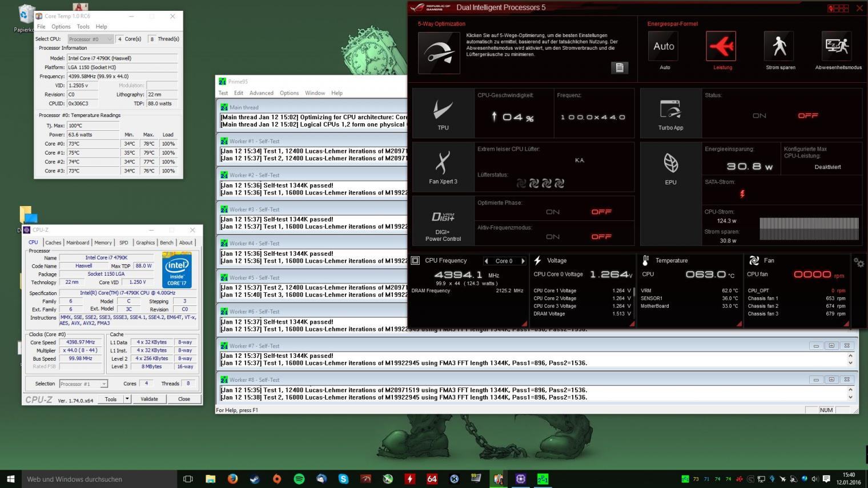Select Abwesenheitsmodus power mode icon
This screenshot has height=488, width=868.
point(837,46)
